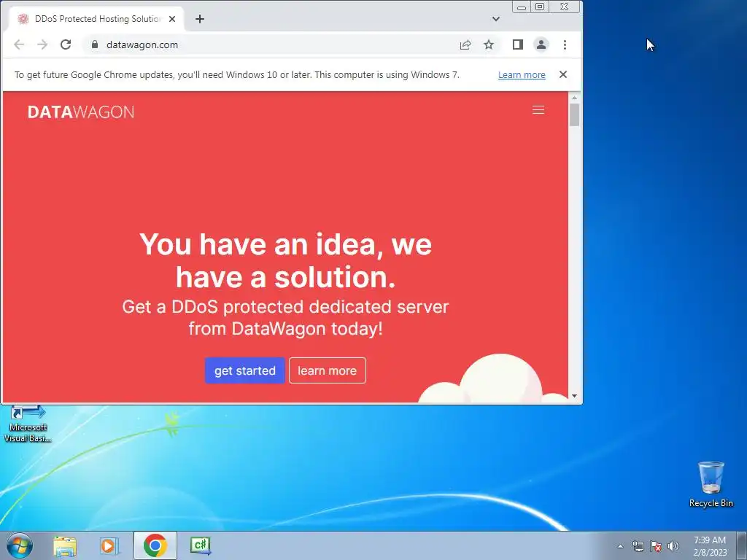The width and height of the screenshot is (747, 560).
Task: Click the text 'Get a DDoS protected dedicated server'
Action: 285,307
